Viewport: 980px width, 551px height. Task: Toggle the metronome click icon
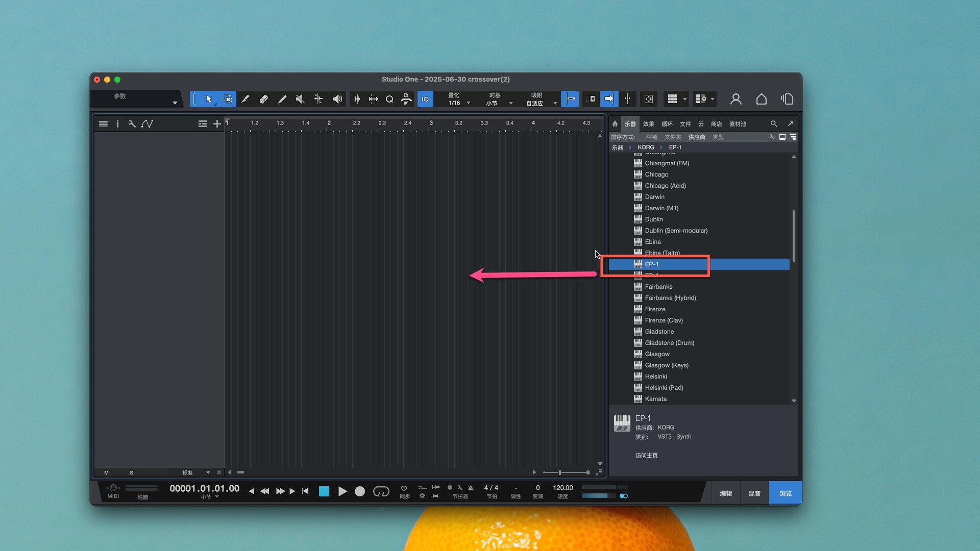coord(471,488)
